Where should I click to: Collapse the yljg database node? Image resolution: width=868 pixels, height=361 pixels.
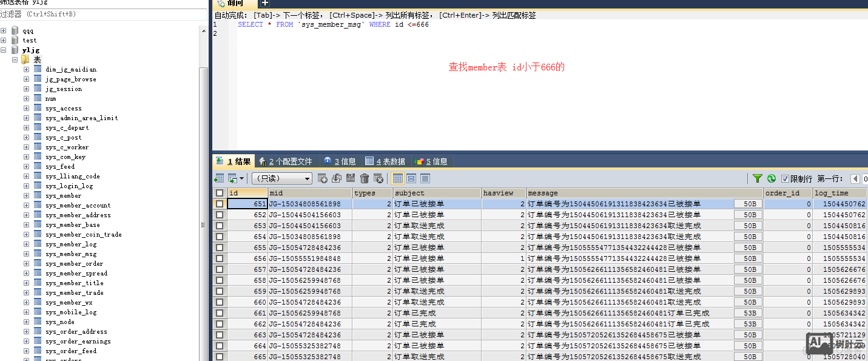(x=5, y=50)
